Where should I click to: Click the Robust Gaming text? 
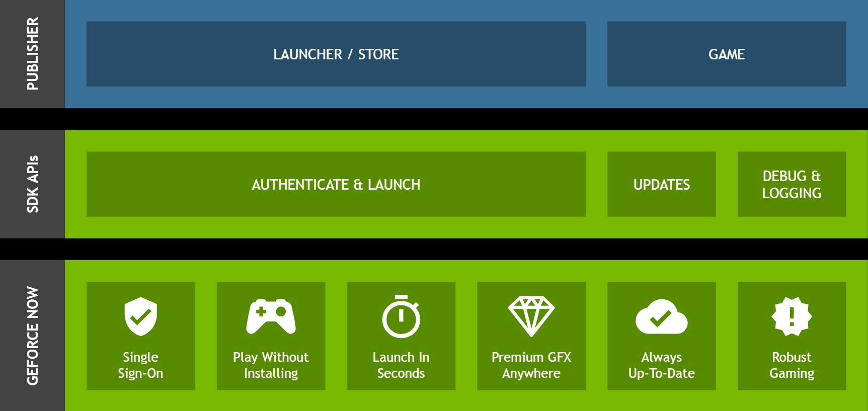tap(792, 365)
